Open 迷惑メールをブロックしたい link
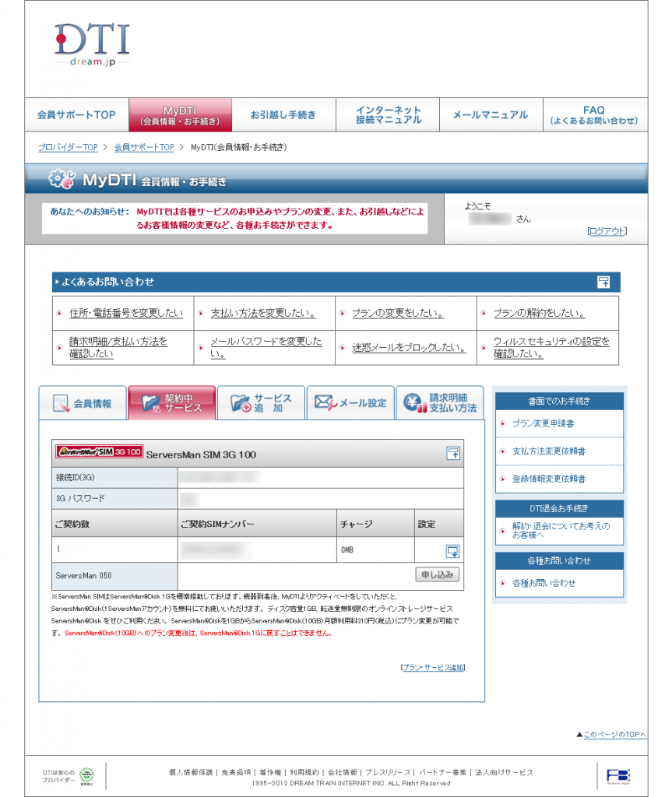Image resolution: width=672 pixels, height=797 pixels. [409, 348]
